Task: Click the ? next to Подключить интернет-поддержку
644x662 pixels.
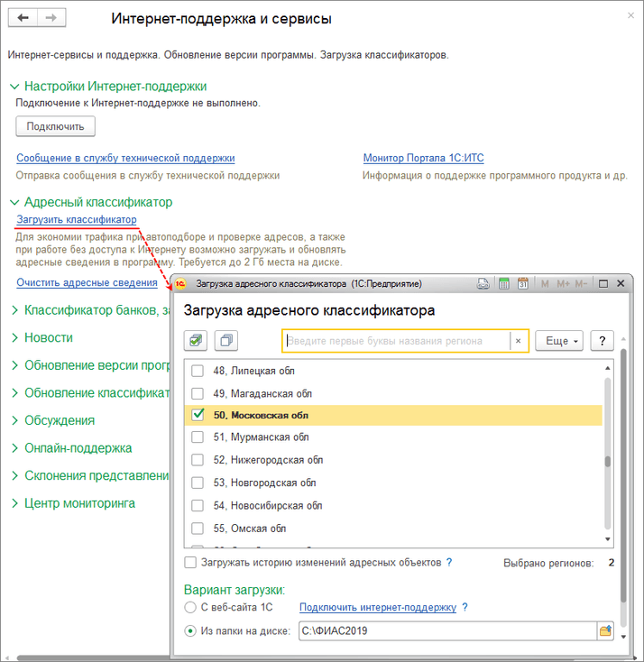Action: click(465, 607)
